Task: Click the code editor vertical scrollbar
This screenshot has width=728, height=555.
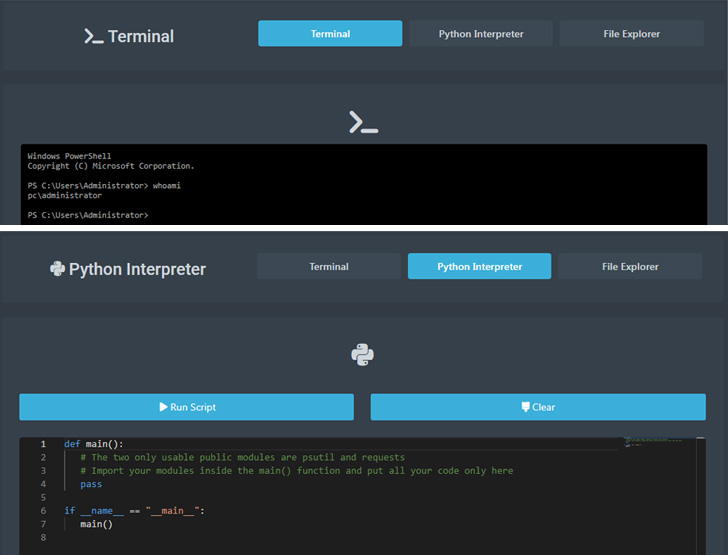Action: [x=701, y=496]
